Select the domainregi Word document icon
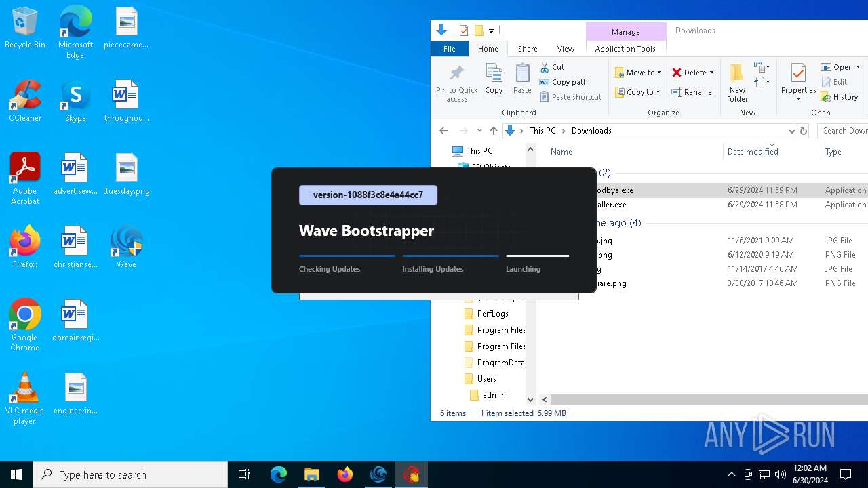The height and width of the screenshot is (488, 868). 75,321
